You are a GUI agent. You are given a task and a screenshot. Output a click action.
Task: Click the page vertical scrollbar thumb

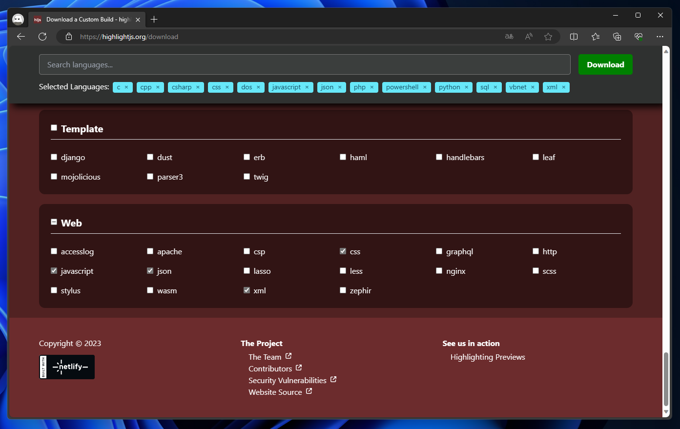(666, 378)
